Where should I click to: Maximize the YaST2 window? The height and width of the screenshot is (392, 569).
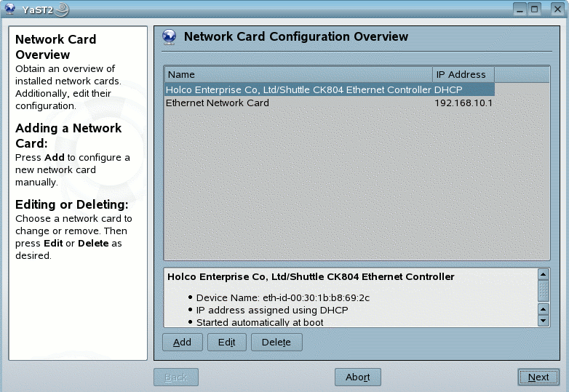coord(534,9)
